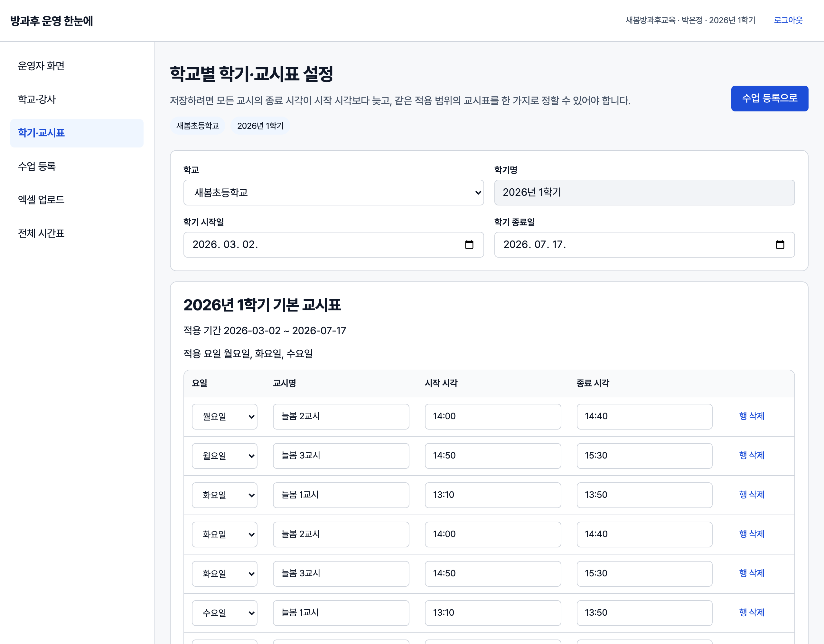
Task: Edit period name in 수요일 늘봄 1교시 row
Action: pos(341,613)
